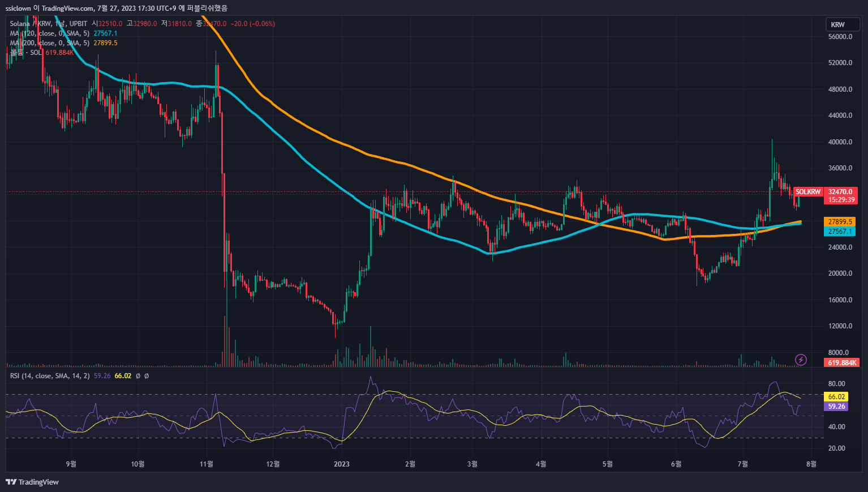Click the 56000.0 price axis tick
Image resolution: width=868 pixels, height=492 pixels.
840,37
